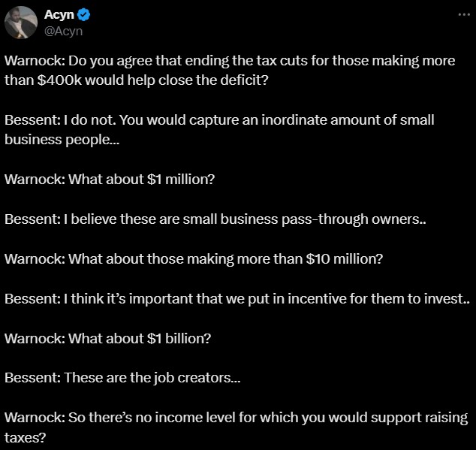Click the 'more than $10 million?' line
The height and width of the screenshot is (450, 476).
point(194,259)
